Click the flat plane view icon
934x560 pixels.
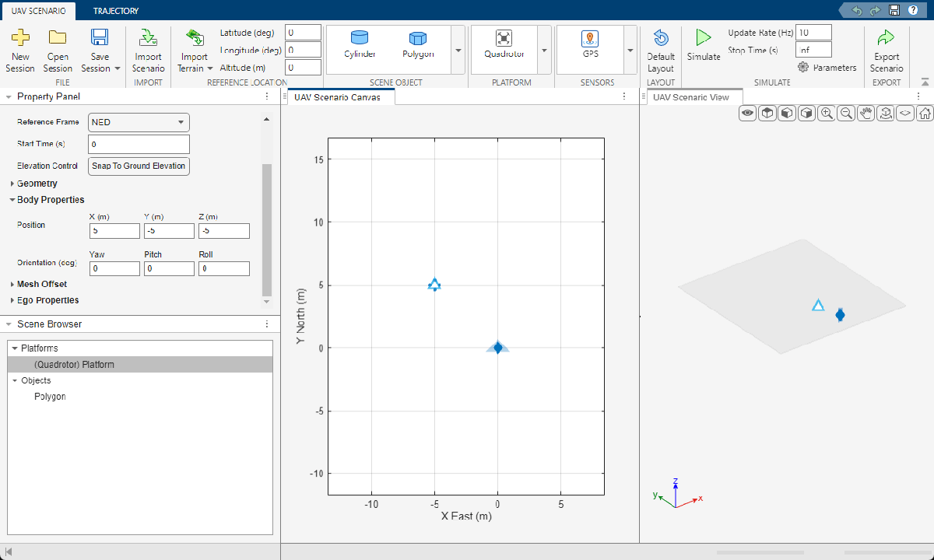(905, 114)
